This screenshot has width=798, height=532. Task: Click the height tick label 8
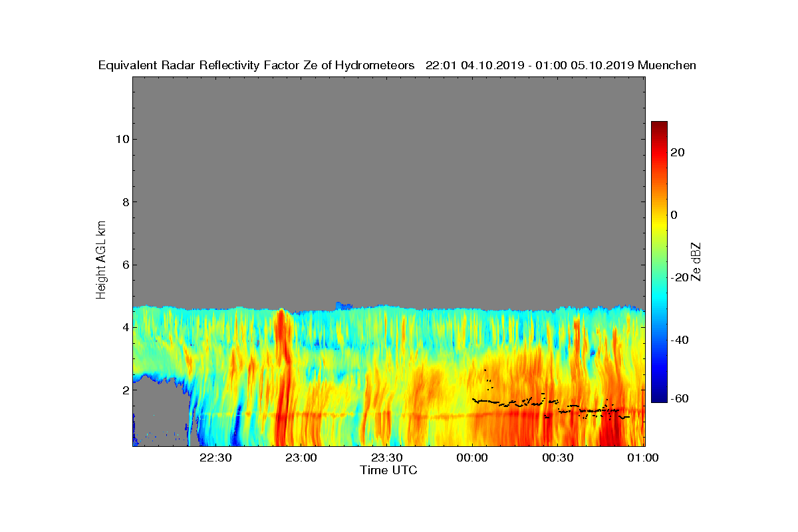[x=124, y=201]
